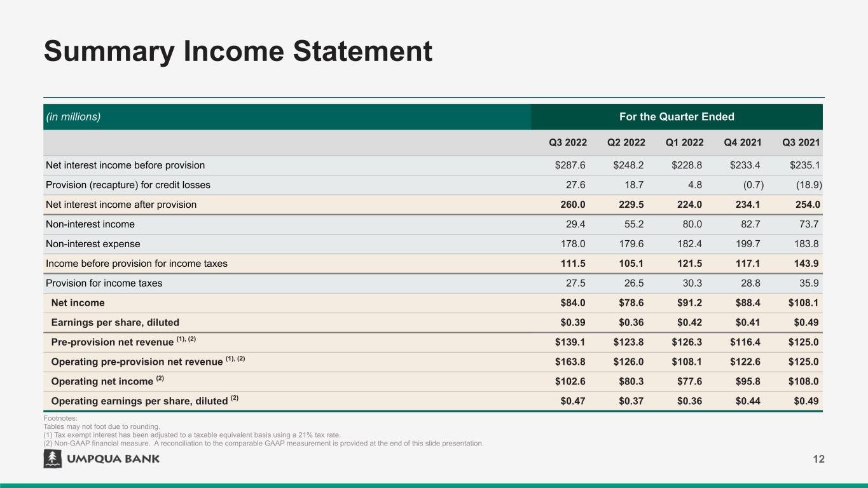The width and height of the screenshot is (868, 488).
Task: Select the Net interest income before provision row label
Action: pos(125,165)
